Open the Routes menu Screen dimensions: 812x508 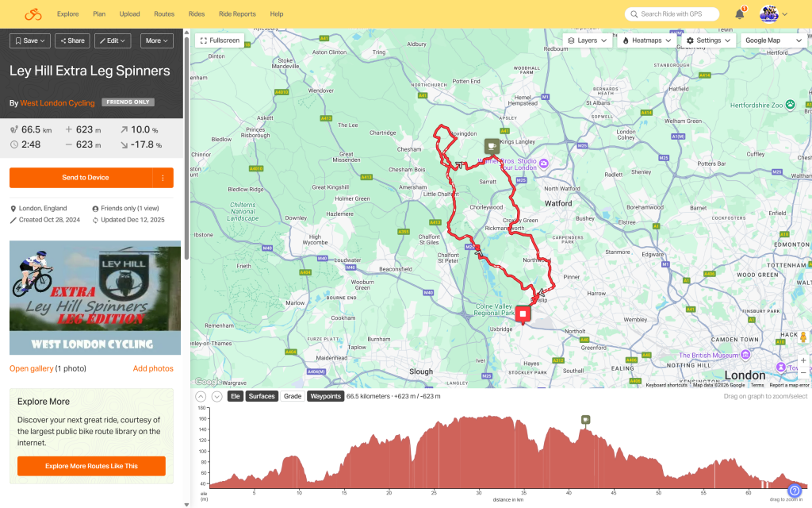pyautogui.click(x=164, y=14)
